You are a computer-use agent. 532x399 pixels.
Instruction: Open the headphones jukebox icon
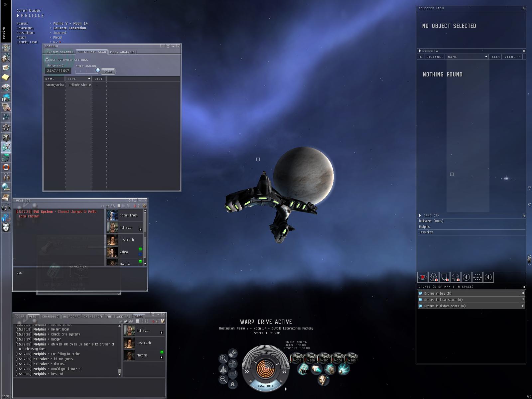click(x=6, y=207)
